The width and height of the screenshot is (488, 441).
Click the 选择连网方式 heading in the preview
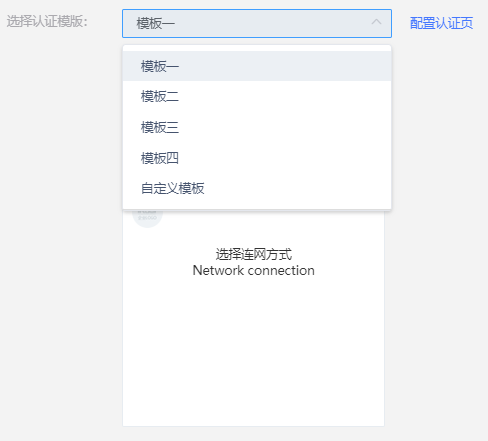tap(254, 254)
